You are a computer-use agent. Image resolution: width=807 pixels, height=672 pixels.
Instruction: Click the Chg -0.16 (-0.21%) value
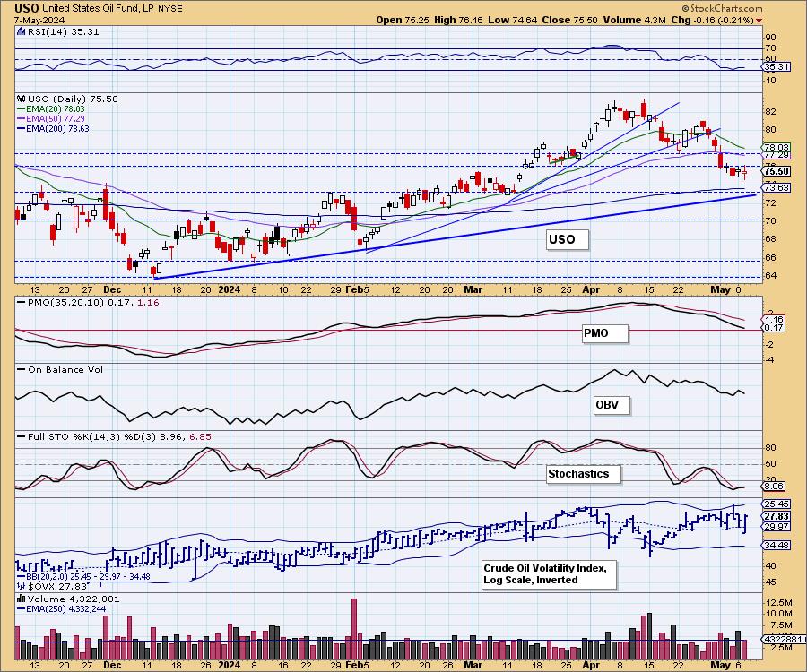(712, 20)
